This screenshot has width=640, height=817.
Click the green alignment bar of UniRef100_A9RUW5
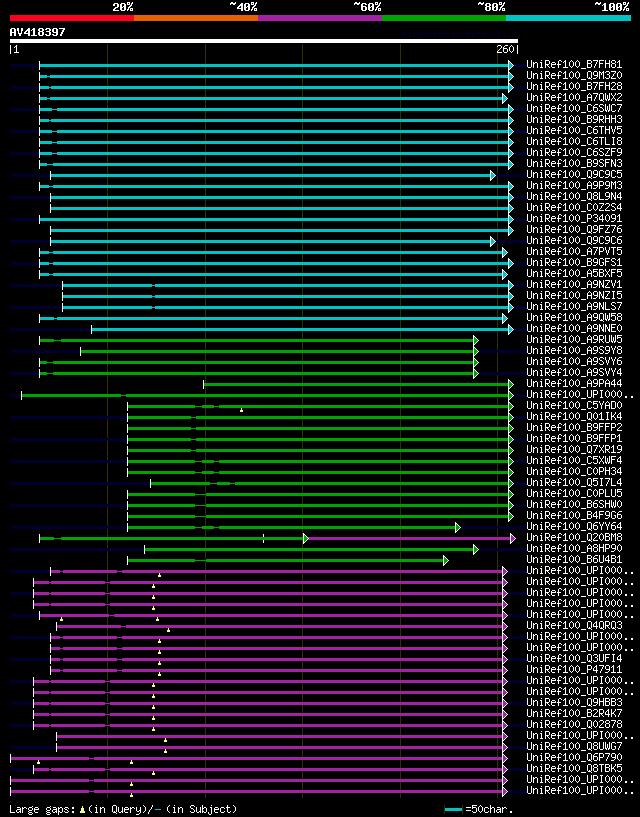coord(259,340)
